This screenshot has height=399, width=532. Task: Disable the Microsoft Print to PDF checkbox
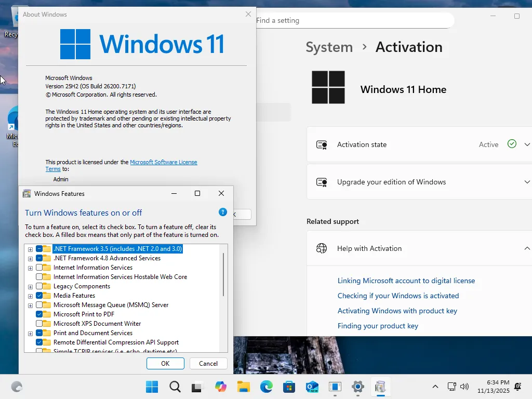click(40, 314)
